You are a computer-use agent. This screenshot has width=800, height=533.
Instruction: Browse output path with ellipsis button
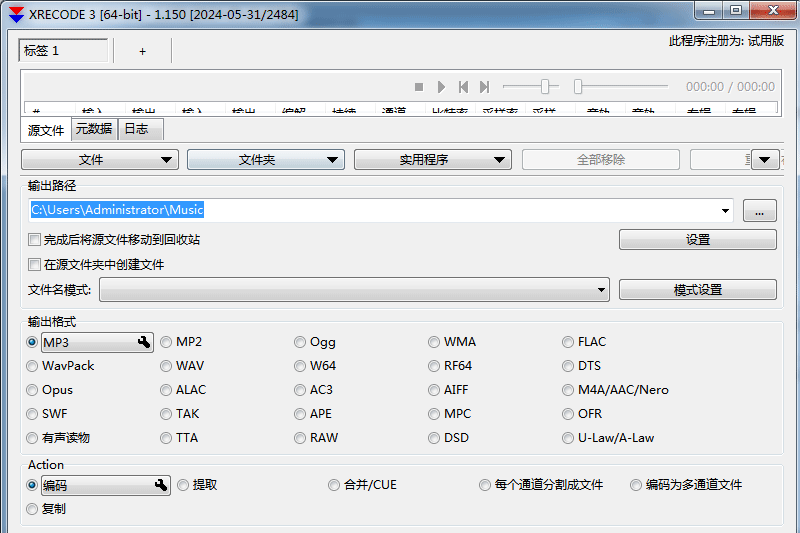[x=760, y=211]
